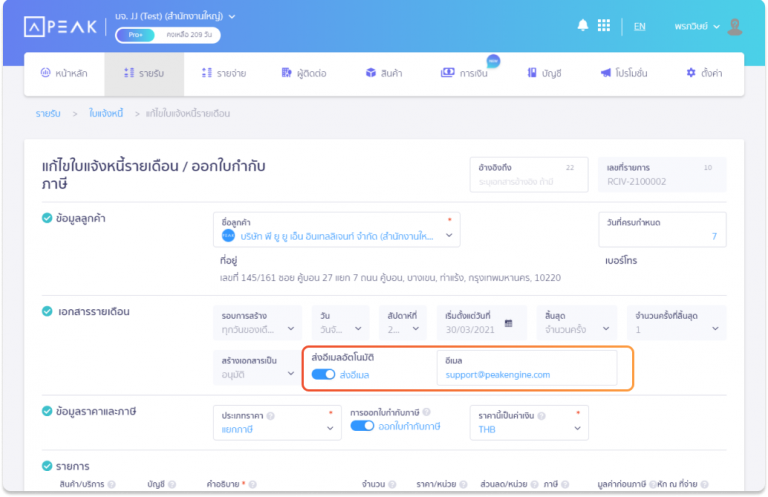Open the ประเภทราคา dropdown

pos(277,423)
